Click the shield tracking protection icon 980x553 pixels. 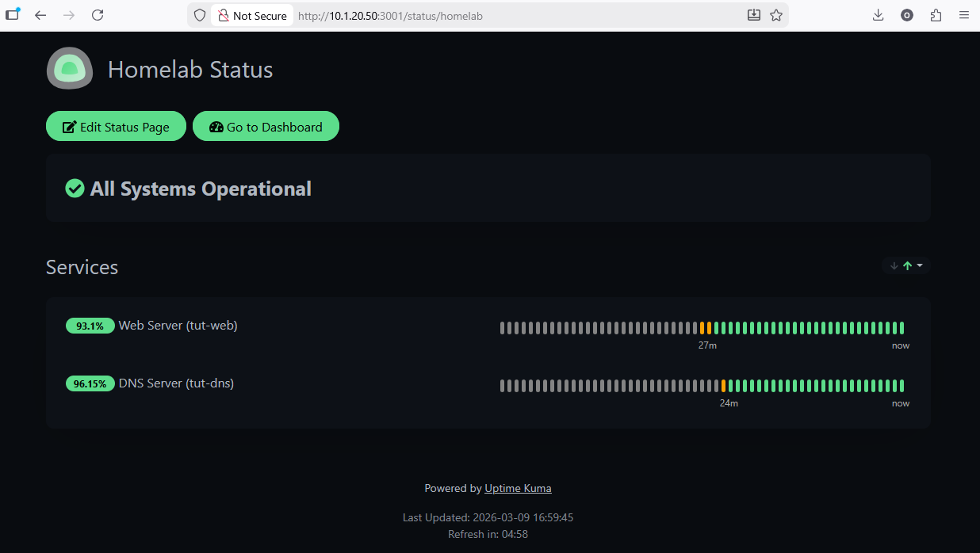tap(199, 14)
